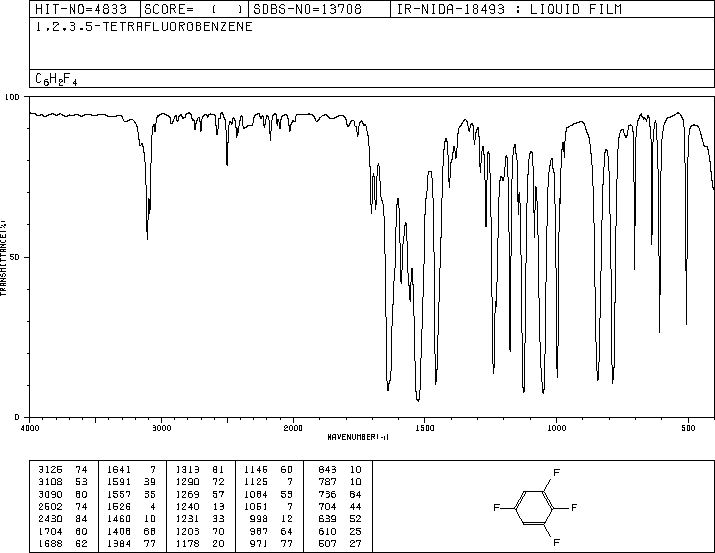Click the 3000 x-axis tick label

click(161, 428)
